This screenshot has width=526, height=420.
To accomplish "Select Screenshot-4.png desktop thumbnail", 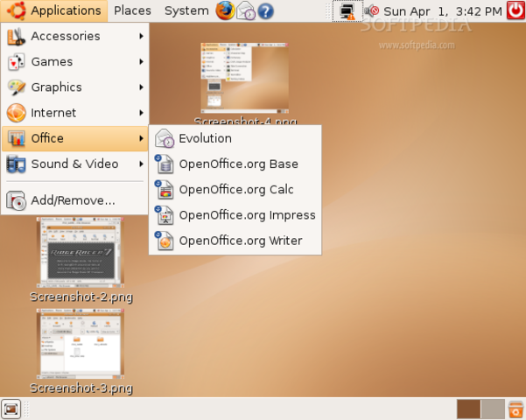I will (x=244, y=78).
